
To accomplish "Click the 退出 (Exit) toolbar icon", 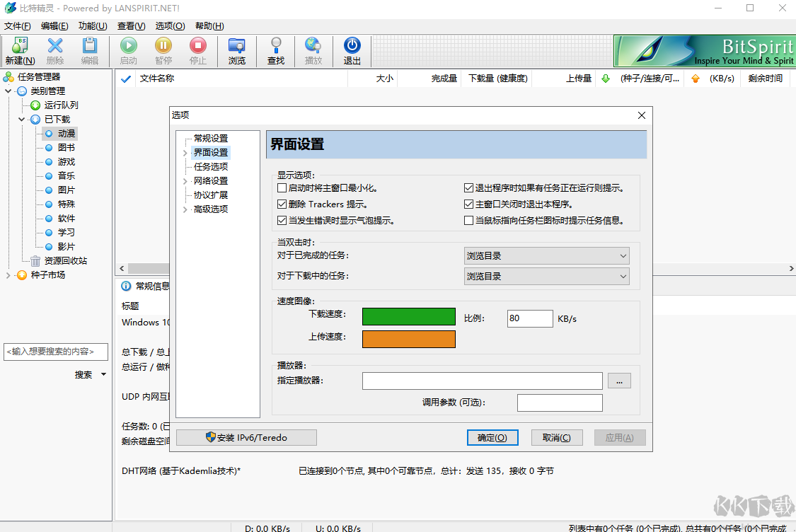I will [x=352, y=50].
